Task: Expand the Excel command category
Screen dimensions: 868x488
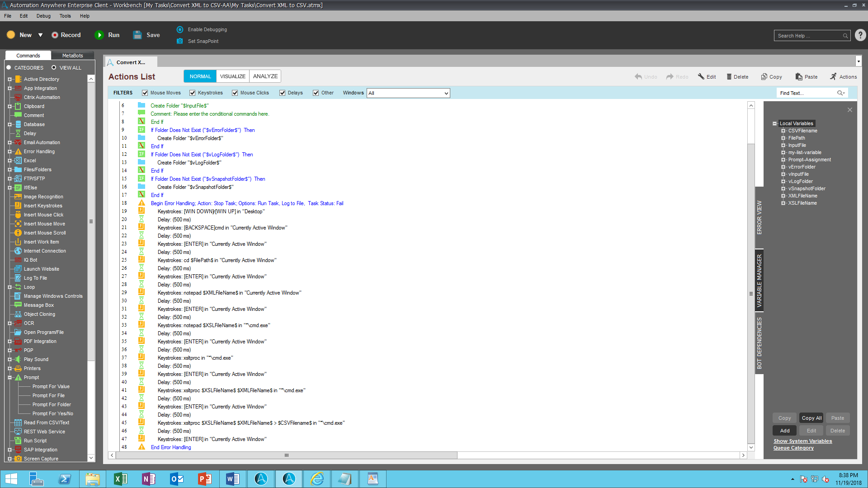Action: pyautogui.click(x=9, y=161)
